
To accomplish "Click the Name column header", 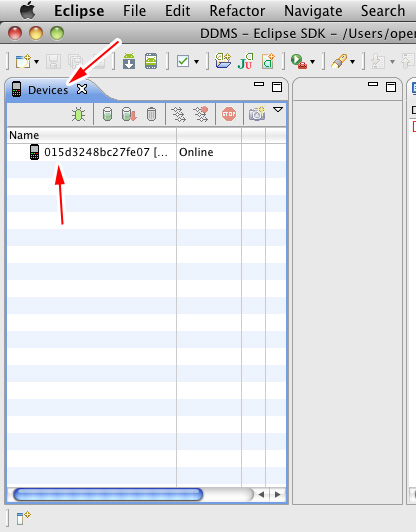I will tap(92, 135).
